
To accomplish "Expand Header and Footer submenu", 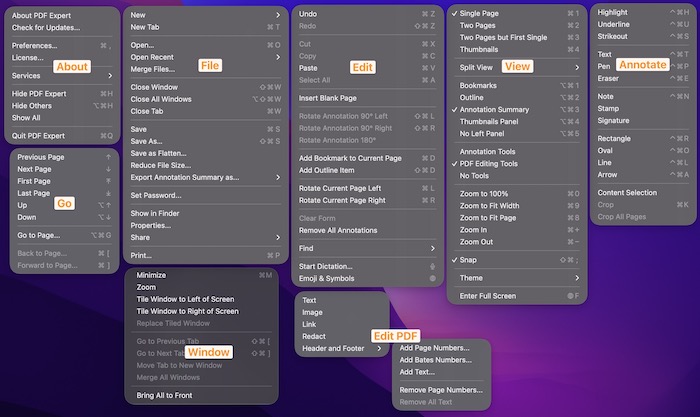I will [342, 349].
